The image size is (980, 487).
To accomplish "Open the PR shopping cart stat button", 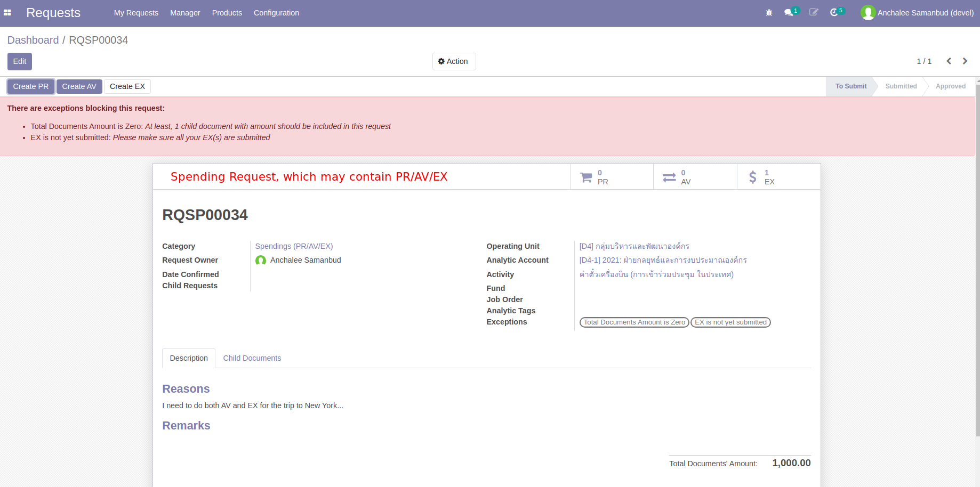I will pyautogui.click(x=612, y=177).
